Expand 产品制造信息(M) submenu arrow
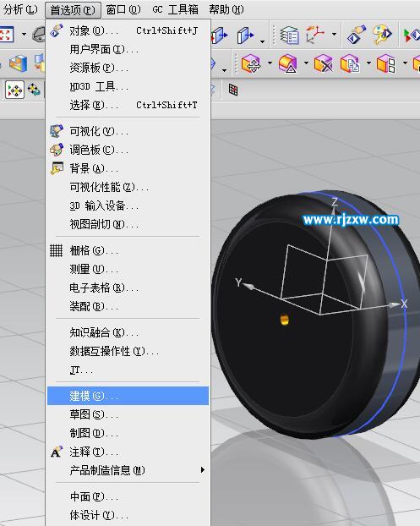This screenshot has height=526, width=420. (x=203, y=470)
